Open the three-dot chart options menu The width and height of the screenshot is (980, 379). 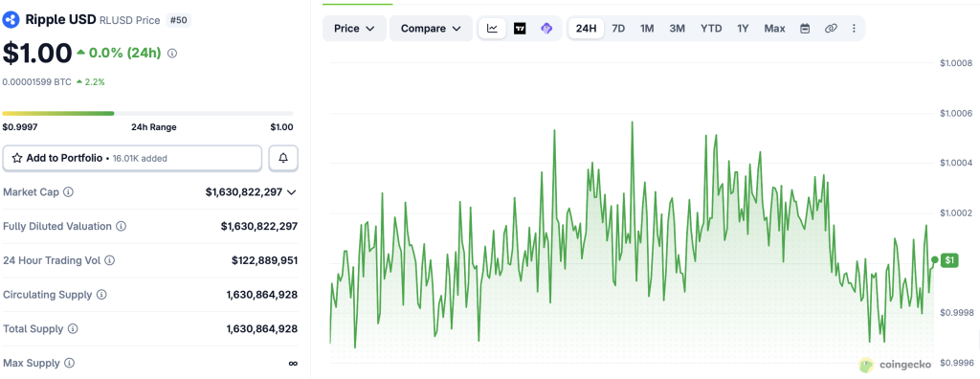point(855,28)
